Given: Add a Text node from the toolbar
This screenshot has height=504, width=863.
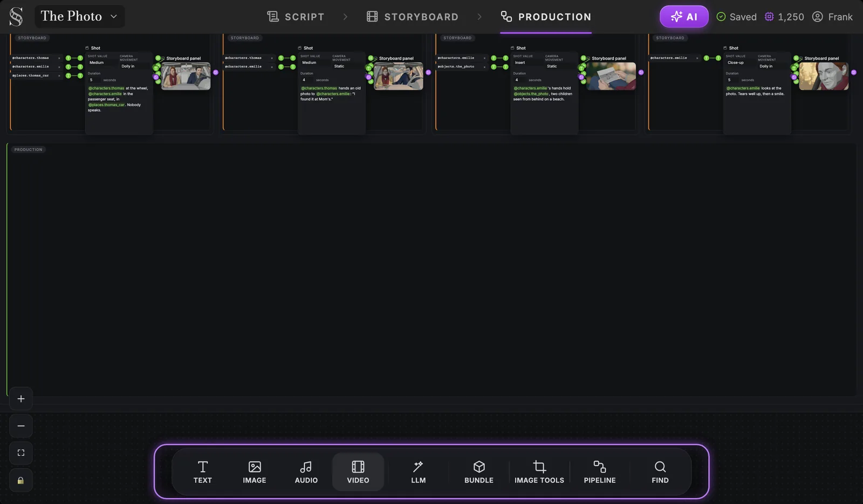Looking at the screenshot, I should point(203,472).
